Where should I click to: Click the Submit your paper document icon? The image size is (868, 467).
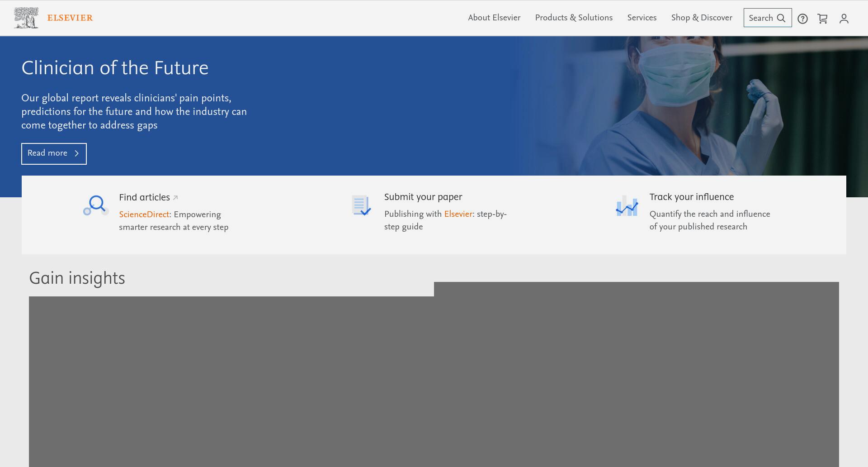[361, 205]
